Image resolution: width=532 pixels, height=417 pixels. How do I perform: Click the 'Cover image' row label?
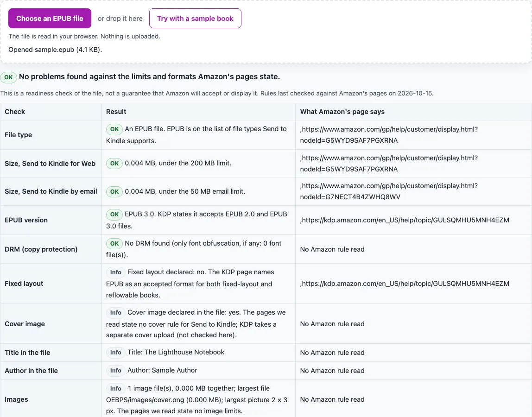[x=25, y=324]
